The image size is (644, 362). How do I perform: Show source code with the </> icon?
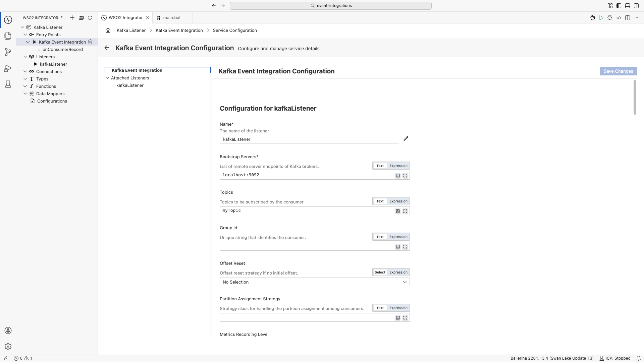coord(619,18)
